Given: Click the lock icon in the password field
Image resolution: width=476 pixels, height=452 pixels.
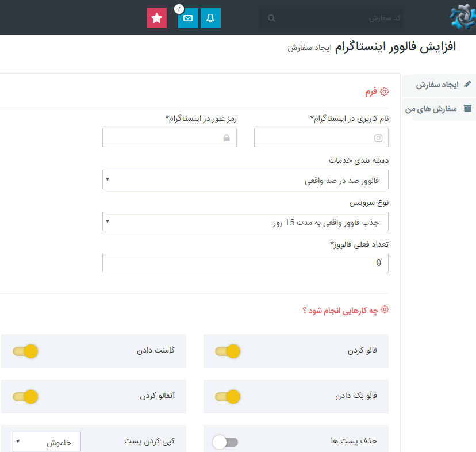Looking at the screenshot, I should coord(227,138).
